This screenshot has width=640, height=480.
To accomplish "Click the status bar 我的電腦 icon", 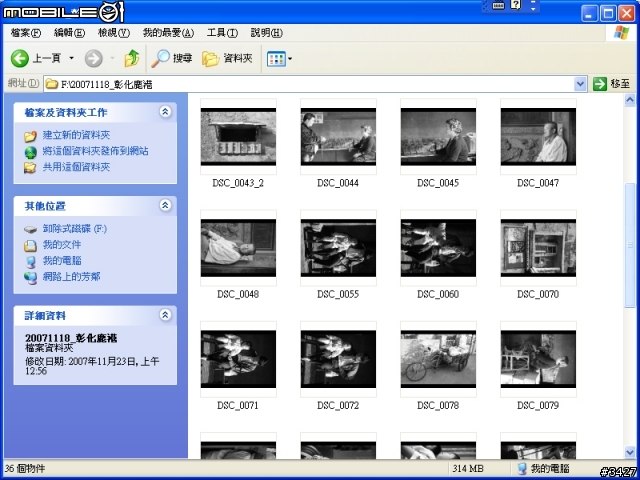I will pyautogui.click(x=522, y=469).
